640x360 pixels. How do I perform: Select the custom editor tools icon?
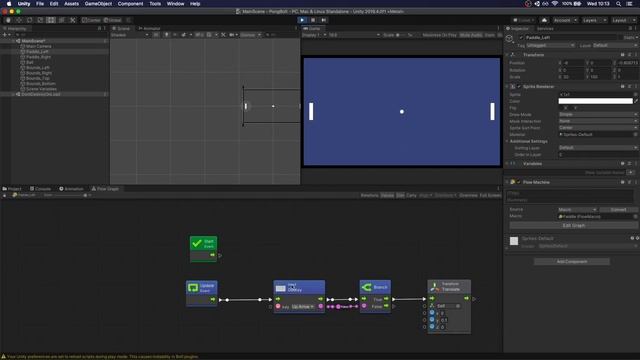73,20
